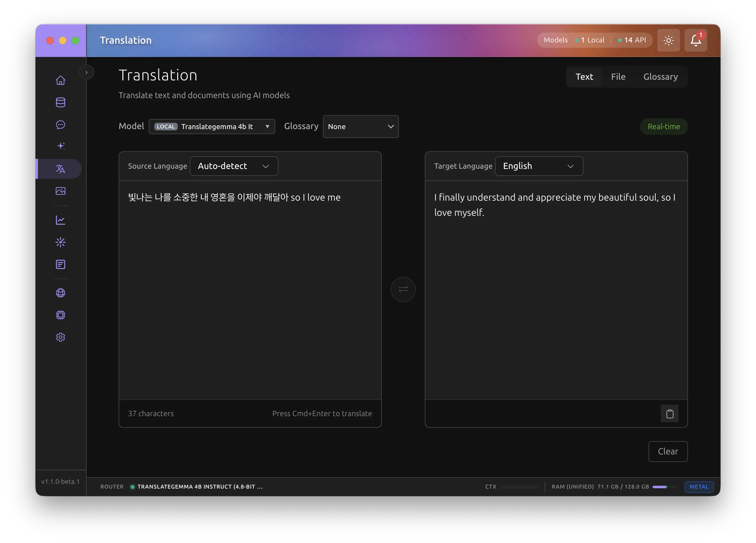Swap source and target languages

403,289
